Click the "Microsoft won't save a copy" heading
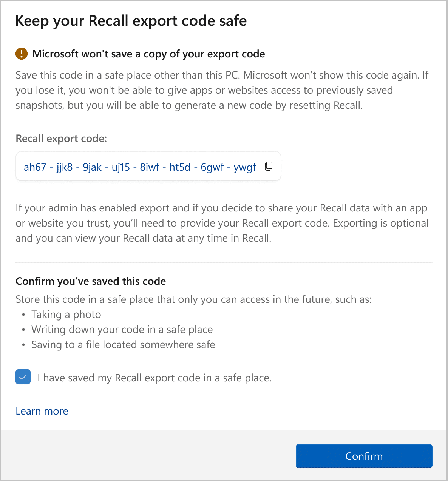 (148, 54)
